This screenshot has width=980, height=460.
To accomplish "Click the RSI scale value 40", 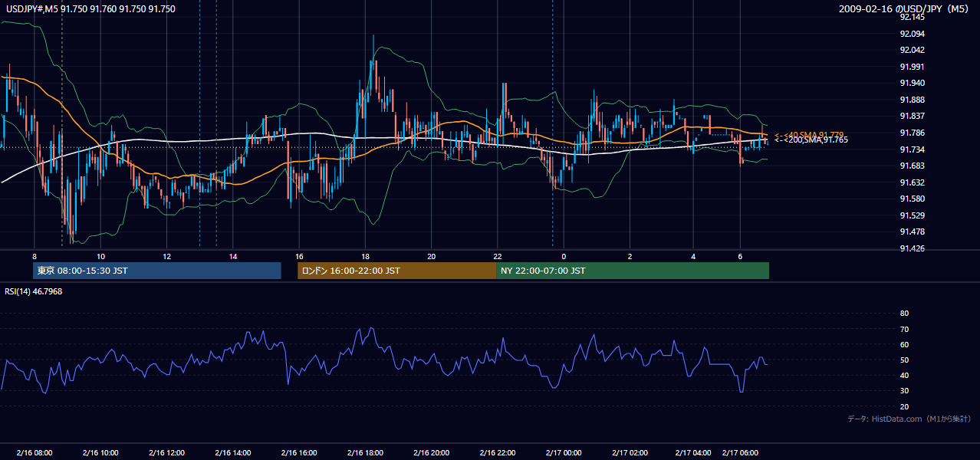I will tap(904, 375).
